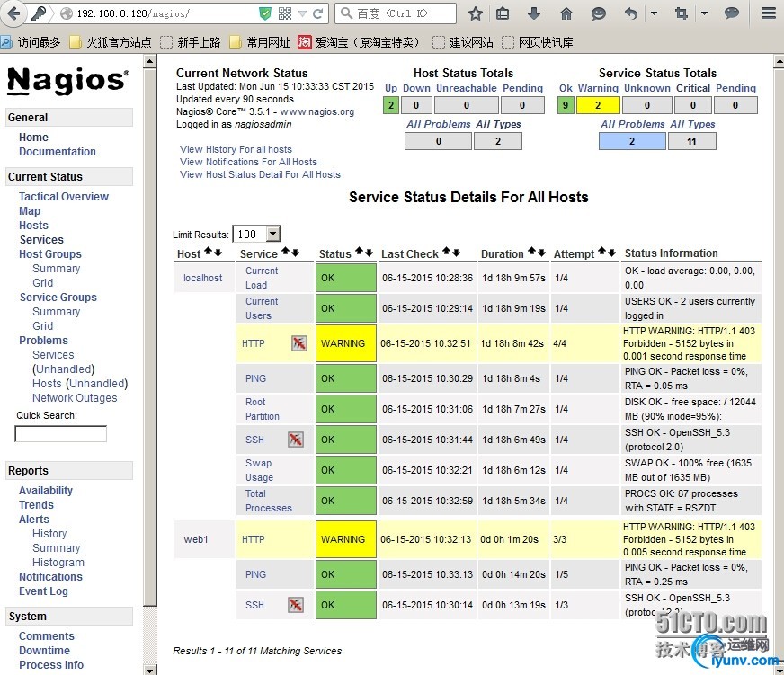The height and width of the screenshot is (675, 784).
Task: Open the Process Info link
Action: (51, 665)
